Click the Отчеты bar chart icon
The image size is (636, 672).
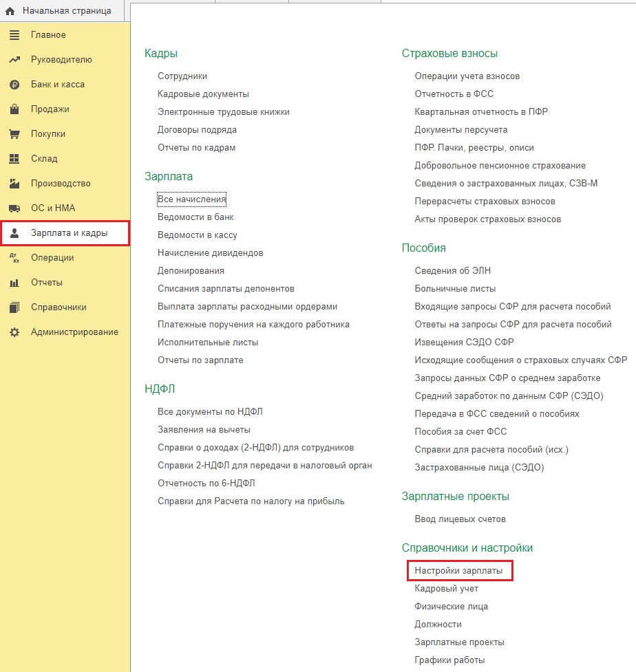point(14,283)
